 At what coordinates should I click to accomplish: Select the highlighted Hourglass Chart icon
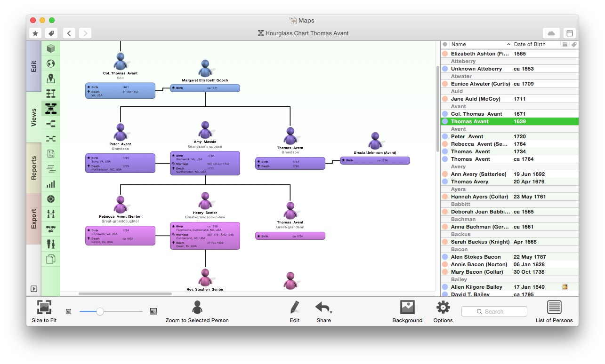point(51,109)
